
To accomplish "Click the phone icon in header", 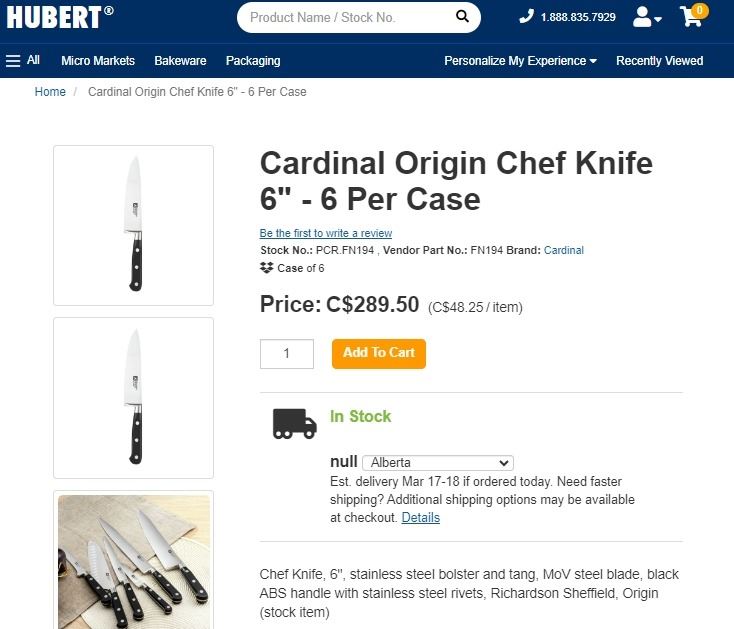I will (527, 17).
